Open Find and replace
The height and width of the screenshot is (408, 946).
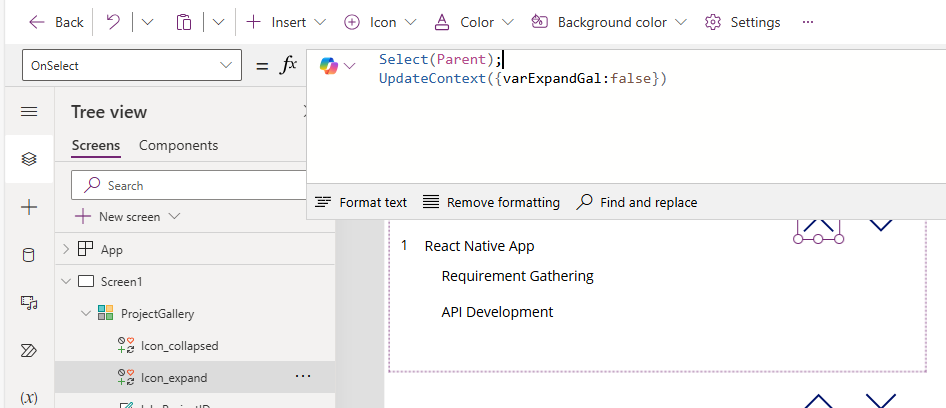636,202
